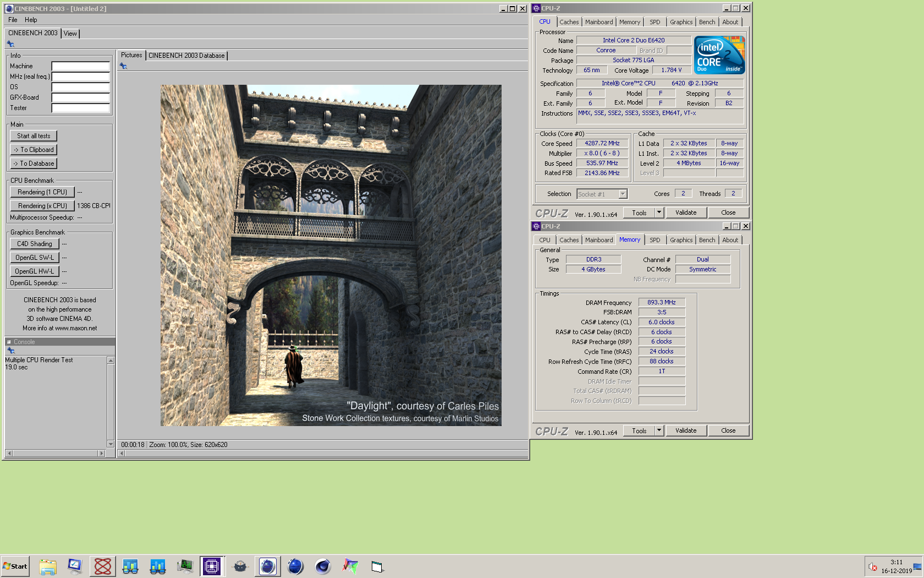Open the SPD tab in the Memory-tab CPU-Z window
The width and height of the screenshot is (924, 578).
tap(655, 240)
